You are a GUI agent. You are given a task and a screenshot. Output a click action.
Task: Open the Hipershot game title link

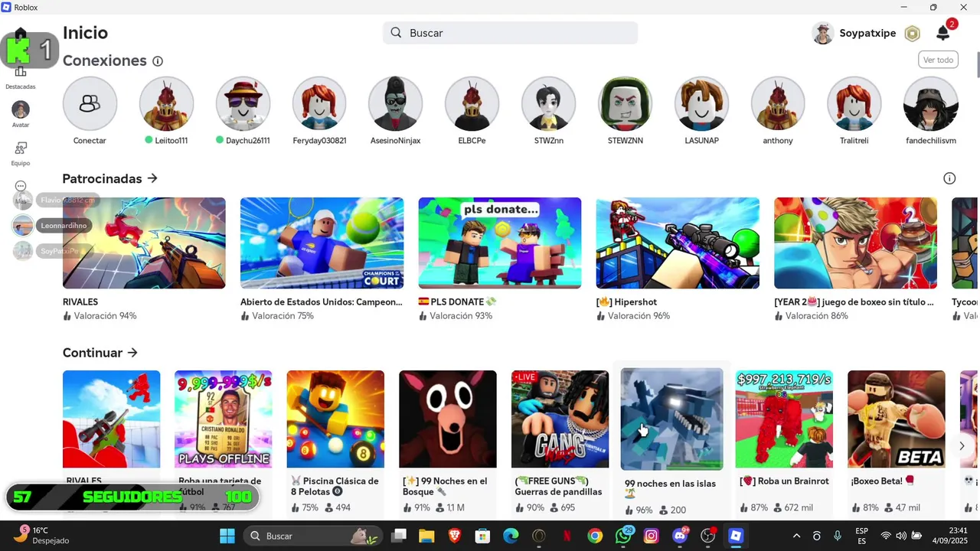click(626, 302)
